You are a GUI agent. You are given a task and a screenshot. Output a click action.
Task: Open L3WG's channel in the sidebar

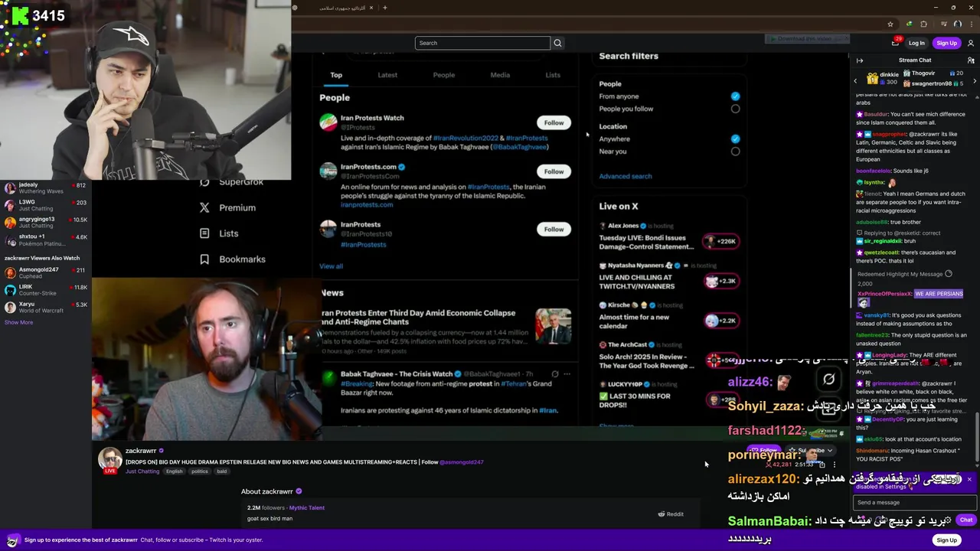(46, 205)
